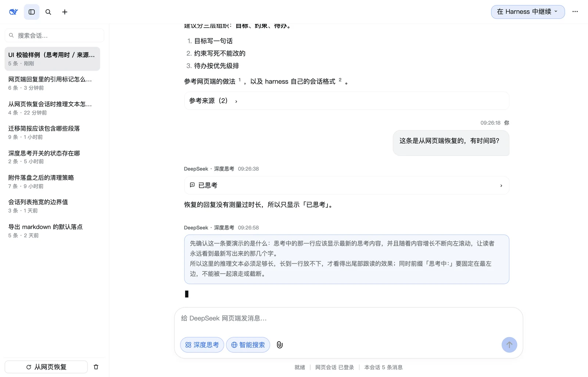Open conversation 网页端回复里的引用标记怎么
Viewport: 588px width, 377px height.
click(x=52, y=83)
